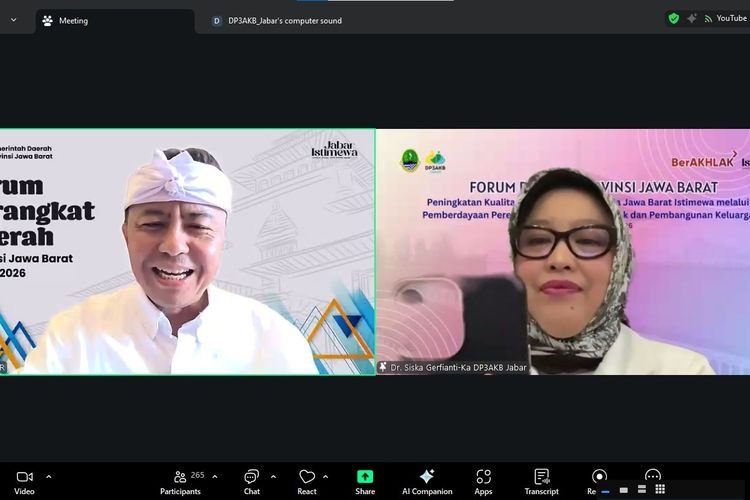This screenshot has height=500, width=750.
Task: Click the pin icon beside Dr. Siska's name
Action: [383, 367]
